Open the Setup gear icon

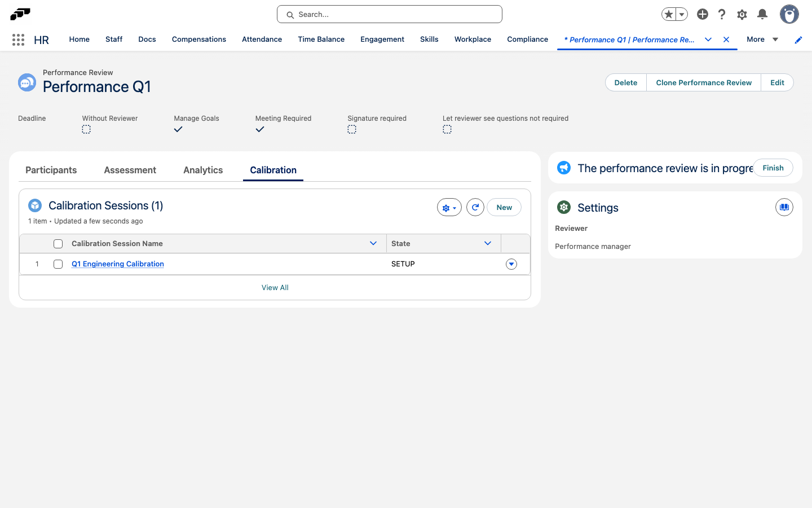(742, 15)
